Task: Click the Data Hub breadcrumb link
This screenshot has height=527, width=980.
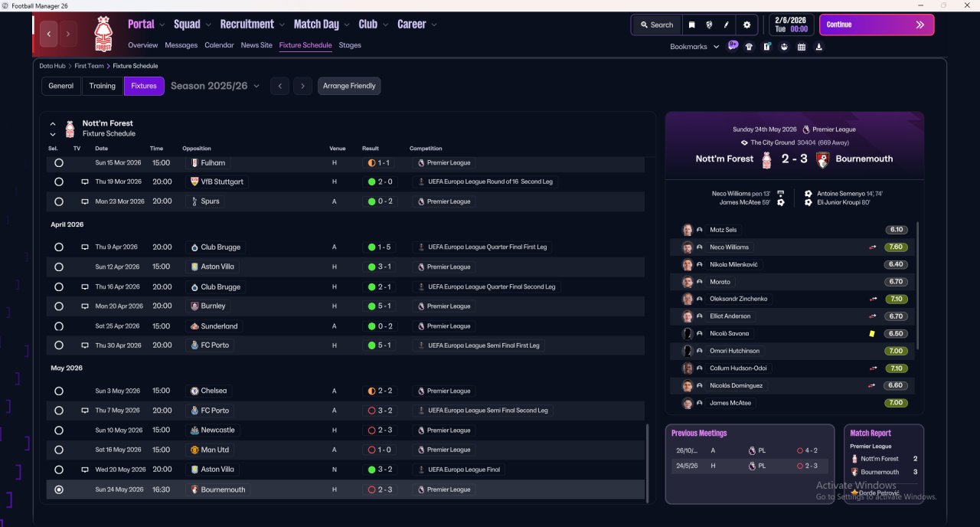Action: (53, 66)
